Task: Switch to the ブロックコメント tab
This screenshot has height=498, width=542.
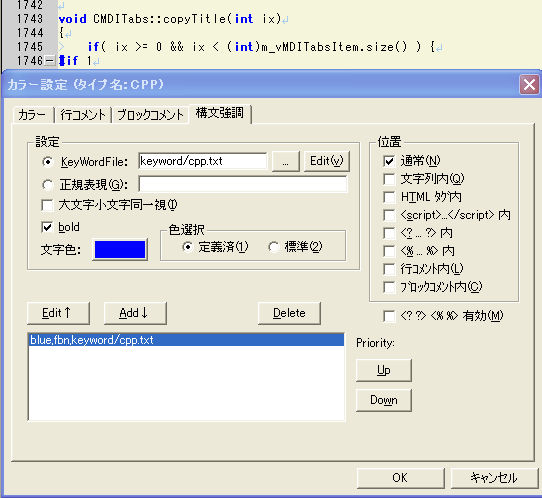Action: point(150,115)
